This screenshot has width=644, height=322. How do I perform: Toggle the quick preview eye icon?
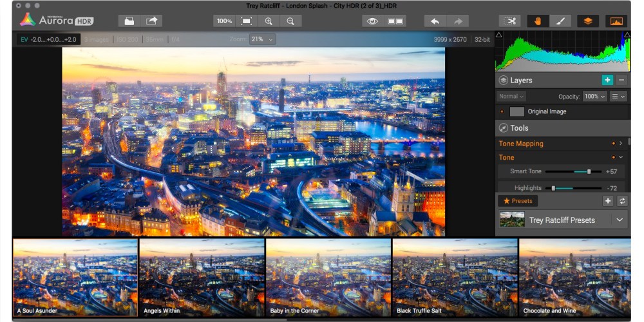click(373, 21)
